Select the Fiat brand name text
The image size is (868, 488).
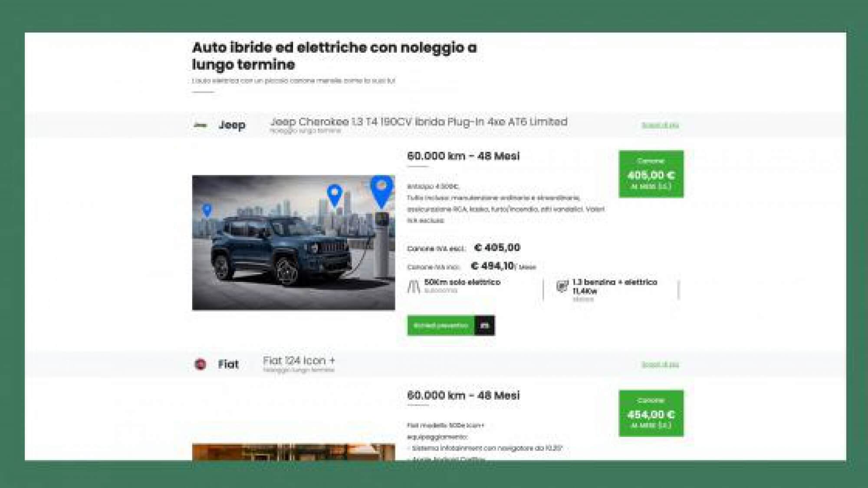(x=228, y=364)
